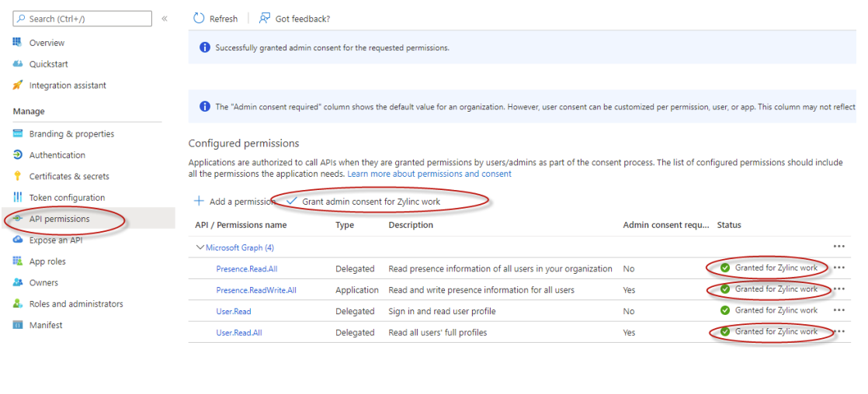Click 'Configured permissions' heading
The width and height of the screenshot is (868, 394).
click(244, 143)
